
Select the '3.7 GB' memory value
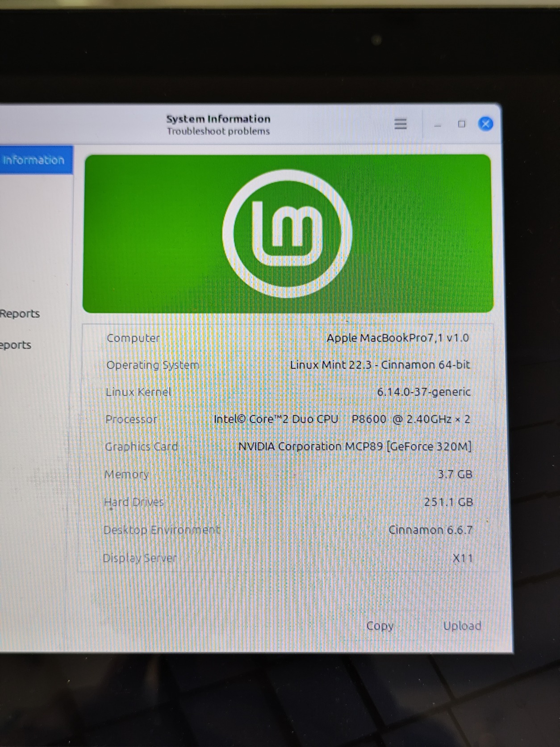click(455, 474)
